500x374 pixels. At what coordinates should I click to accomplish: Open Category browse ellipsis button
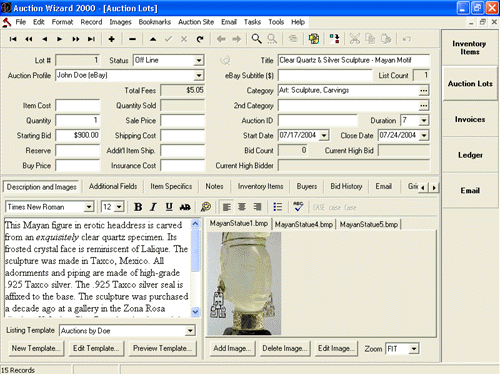(x=423, y=90)
